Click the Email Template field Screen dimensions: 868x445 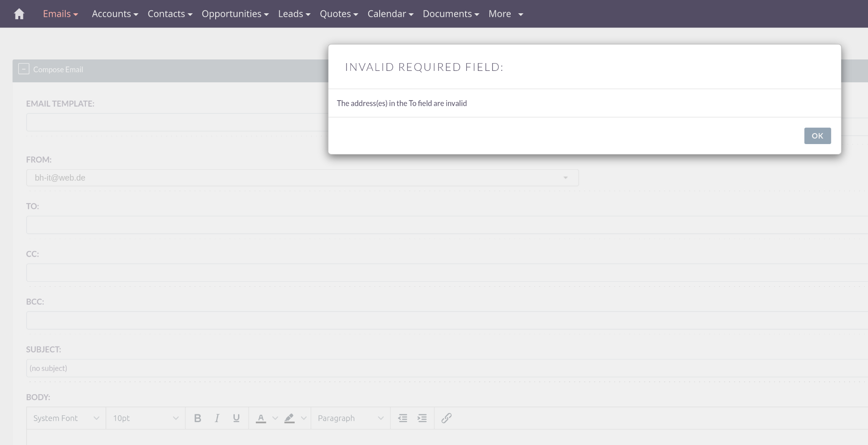pyautogui.click(x=177, y=122)
